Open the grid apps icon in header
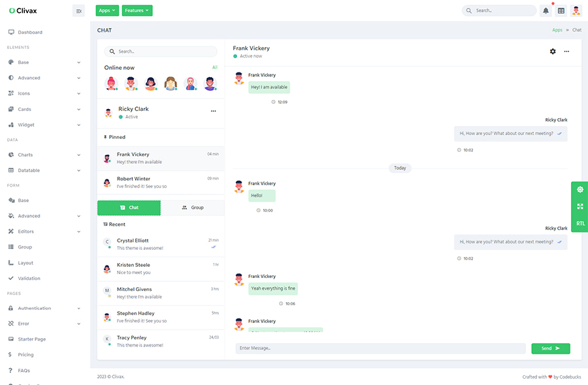This screenshot has height=385, width=588. click(561, 10)
